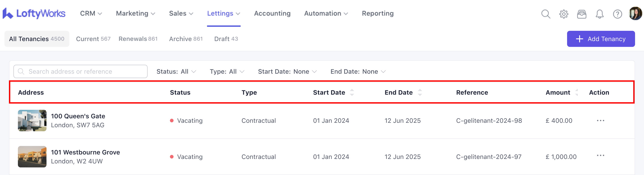The image size is (644, 175).
Task: Open the 101 Westbourne Grove tenancy link
Action: coord(85,152)
